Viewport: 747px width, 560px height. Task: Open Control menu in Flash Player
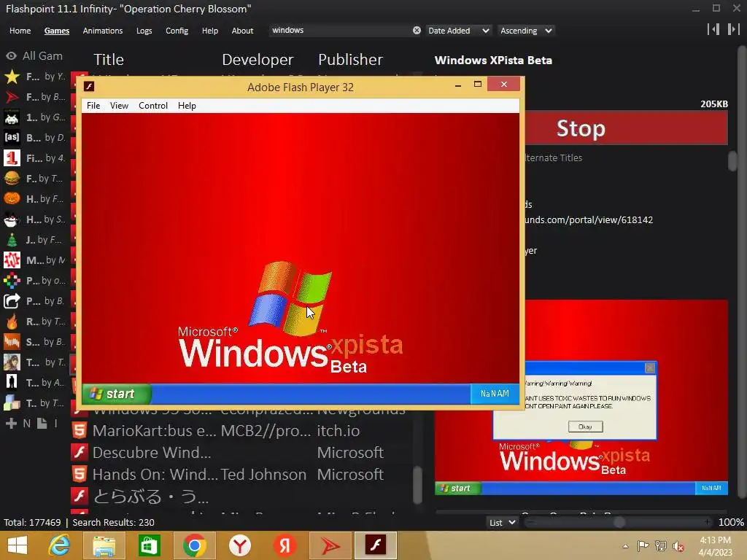153,106
